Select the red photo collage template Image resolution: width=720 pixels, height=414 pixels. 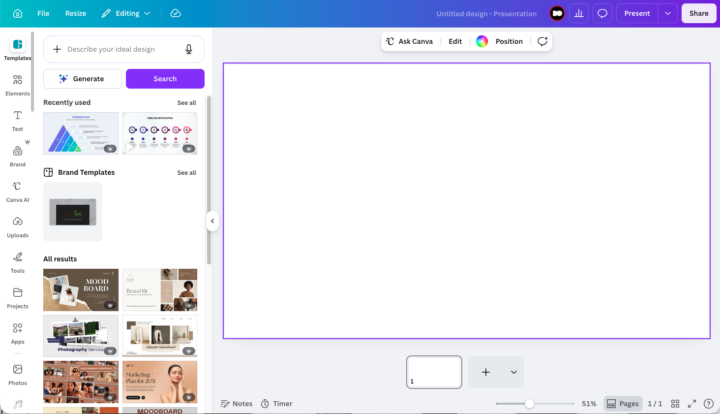pos(81,382)
